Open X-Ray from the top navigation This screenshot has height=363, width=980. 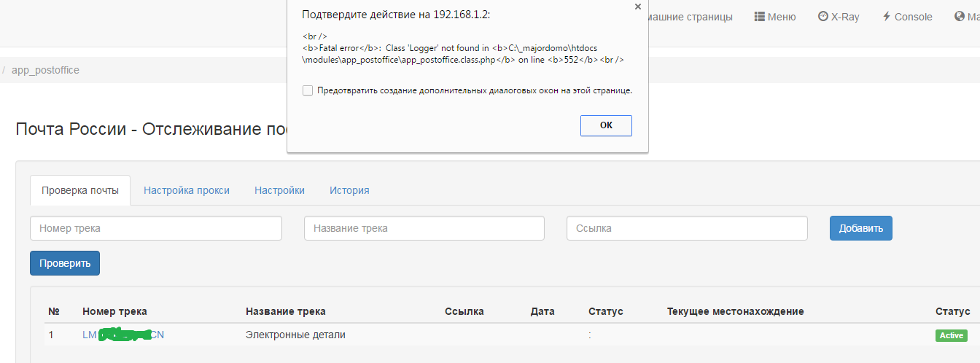(x=839, y=17)
